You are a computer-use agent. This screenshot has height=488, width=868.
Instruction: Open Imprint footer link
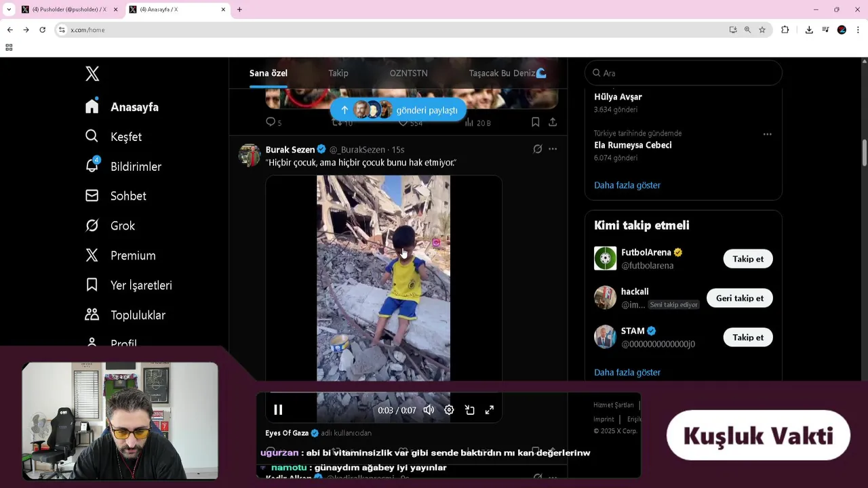(x=604, y=419)
